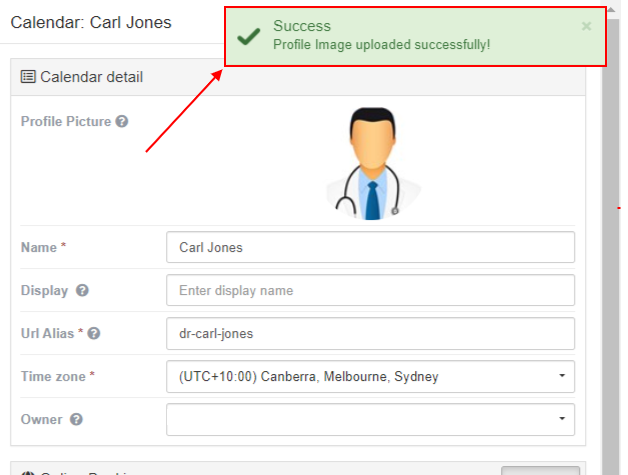The image size is (628, 475).
Task: Click the vertical scrollbar thumb
Action: coord(610,246)
